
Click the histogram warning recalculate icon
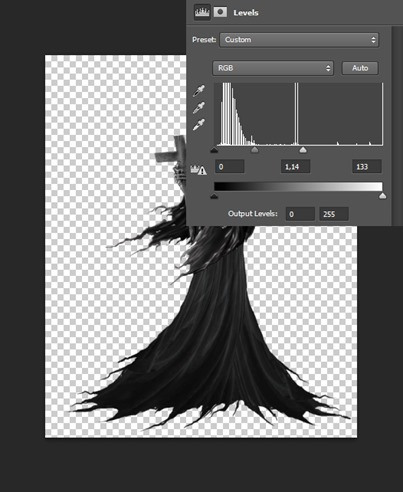(198, 170)
